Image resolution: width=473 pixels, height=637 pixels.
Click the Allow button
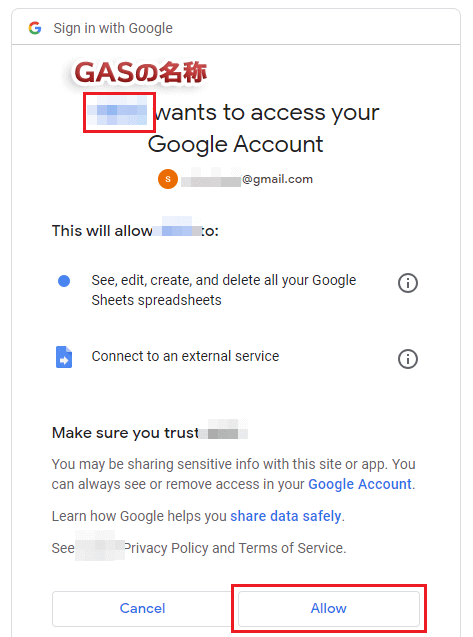click(328, 608)
